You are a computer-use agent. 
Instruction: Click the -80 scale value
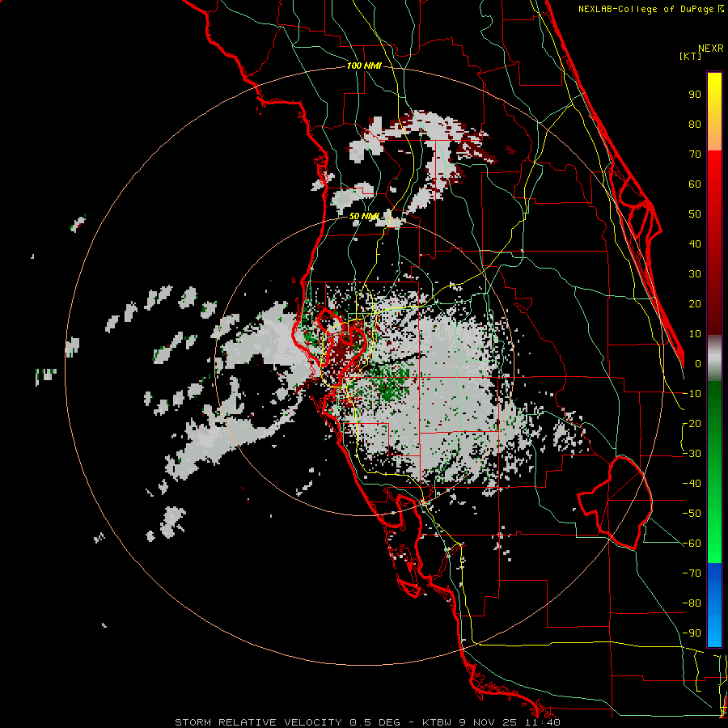click(692, 603)
